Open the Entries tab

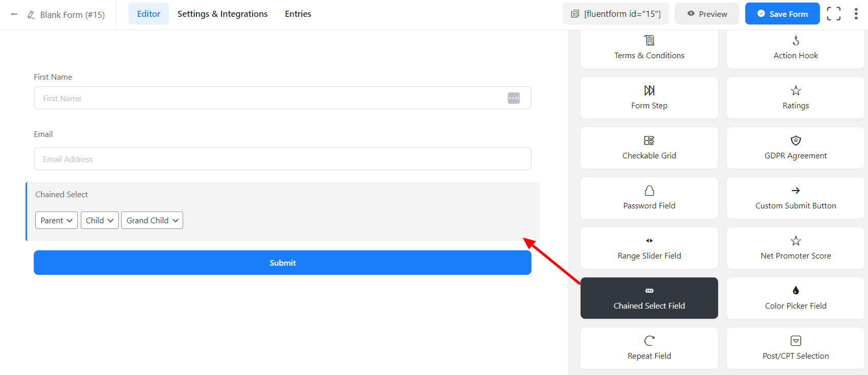point(298,14)
